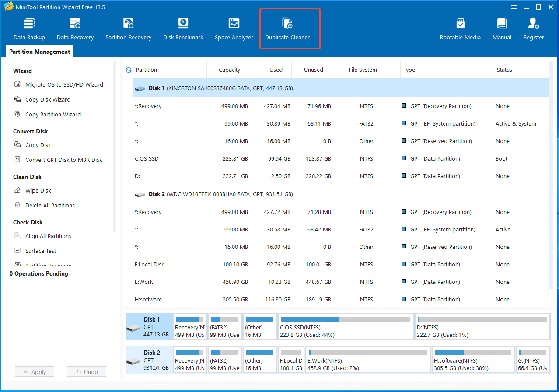Click the Apply button
This screenshot has height=392, width=559.
tap(34, 371)
